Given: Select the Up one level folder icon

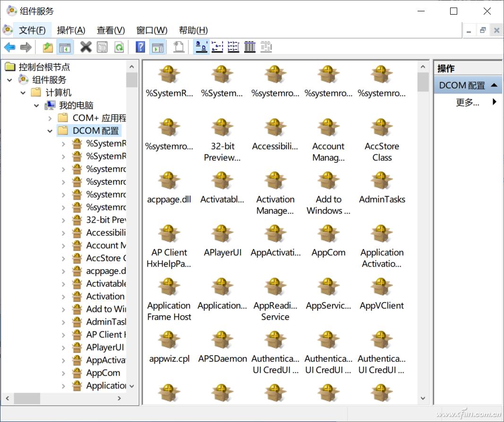Looking at the screenshot, I should pos(48,47).
